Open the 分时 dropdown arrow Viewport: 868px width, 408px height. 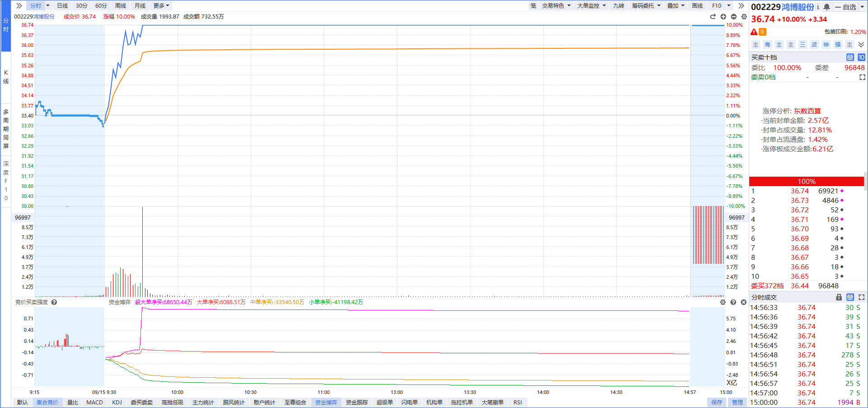48,6
